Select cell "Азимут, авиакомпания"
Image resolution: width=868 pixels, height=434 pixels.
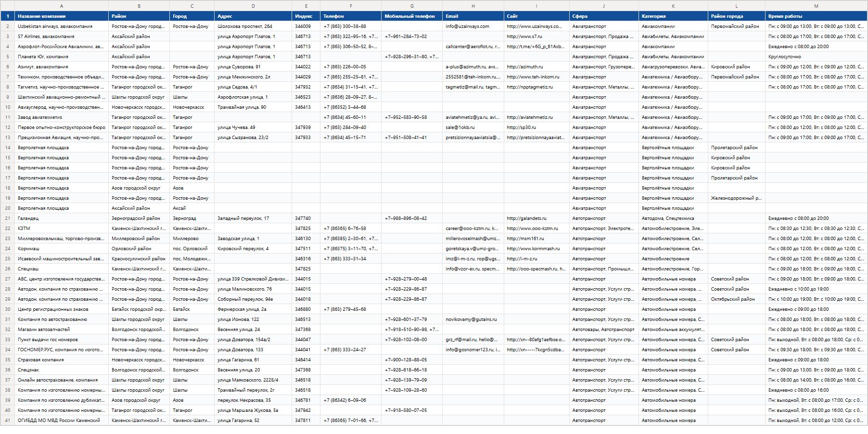coord(62,67)
